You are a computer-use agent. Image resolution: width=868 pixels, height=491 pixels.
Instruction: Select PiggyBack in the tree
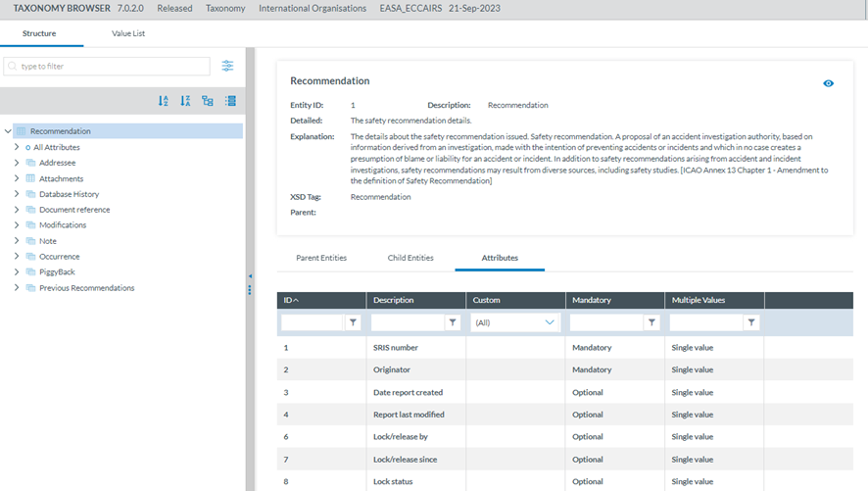[x=57, y=272]
